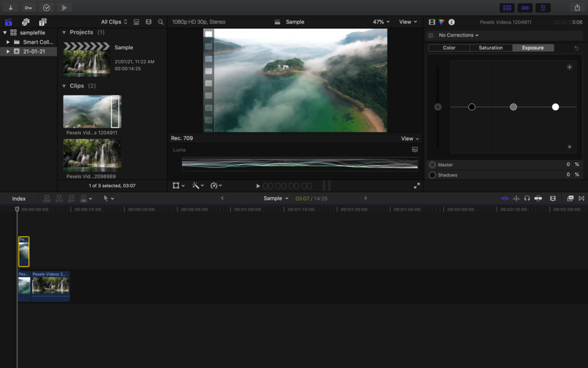The height and width of the screenshot is (368, 588).
Task: Open the Import Media tool
Action: 10,7
